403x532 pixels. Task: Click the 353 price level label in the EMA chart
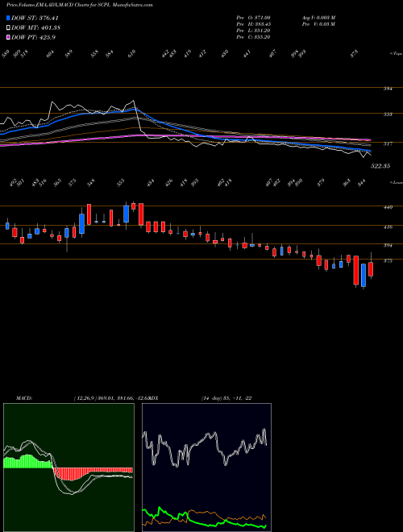tap(388, 114)
